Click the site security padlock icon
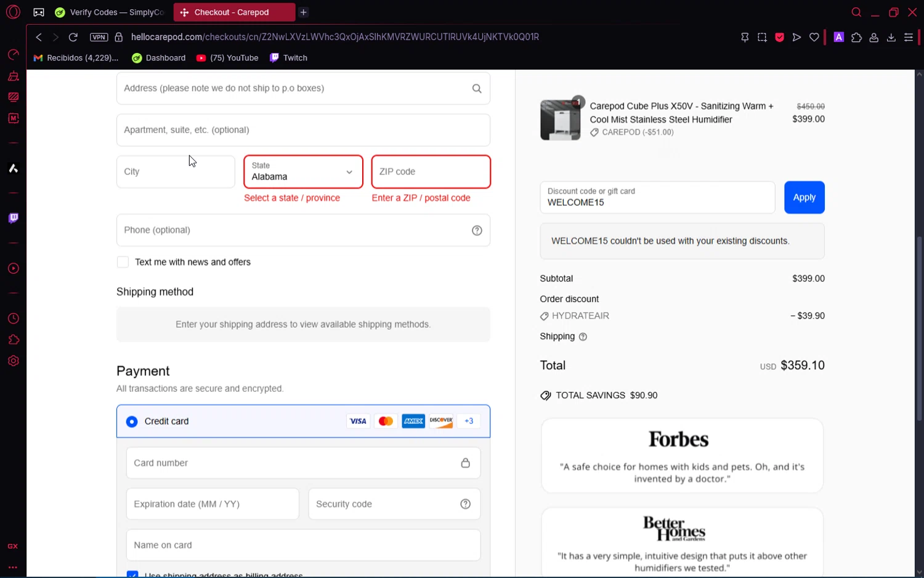This screenshot has width=924, height=578. 119,37
